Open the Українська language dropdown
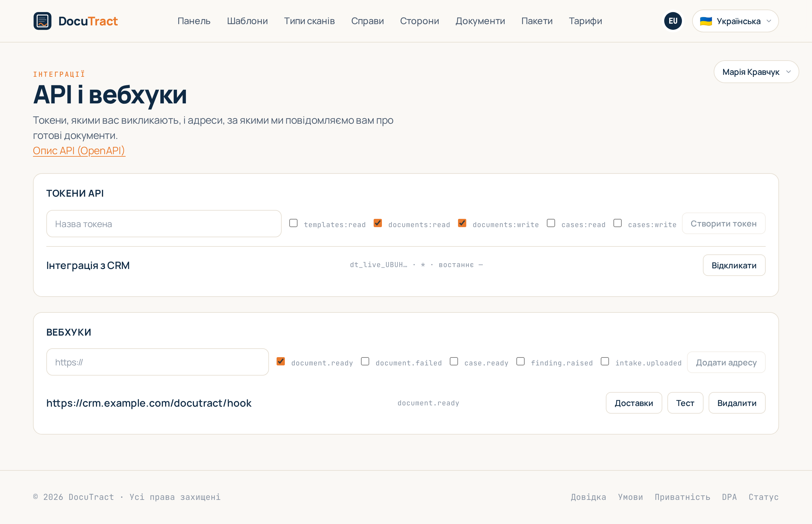The width and height of the screenshot is (812, 524). 735,21
